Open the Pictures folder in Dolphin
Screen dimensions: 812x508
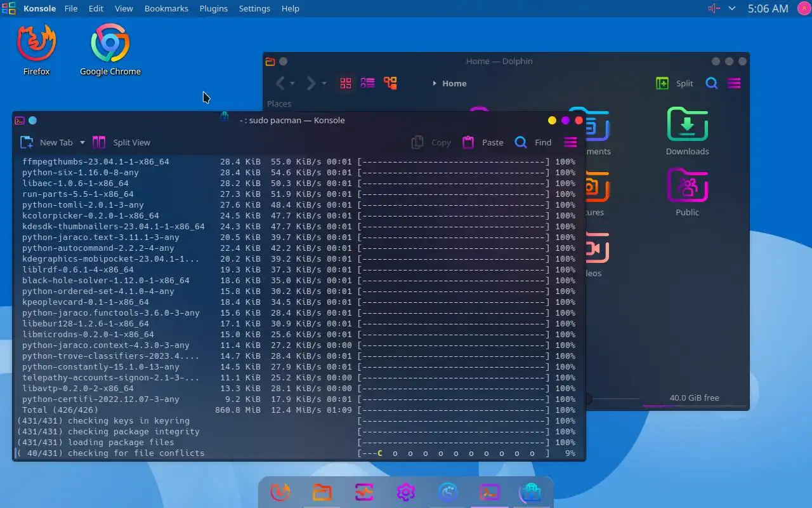coord(596,193)
